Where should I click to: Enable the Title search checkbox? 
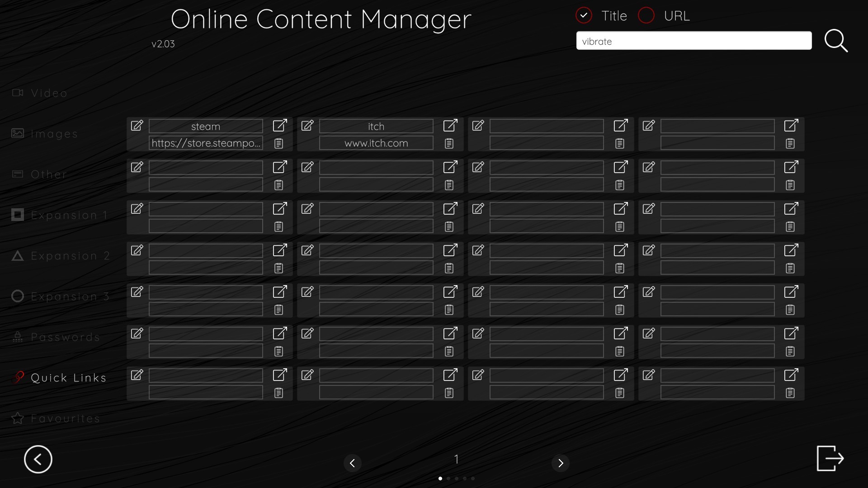coord(584,15)
